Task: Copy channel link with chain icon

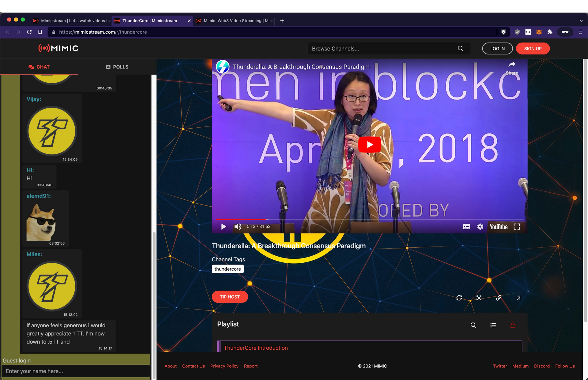Action: 499,298
